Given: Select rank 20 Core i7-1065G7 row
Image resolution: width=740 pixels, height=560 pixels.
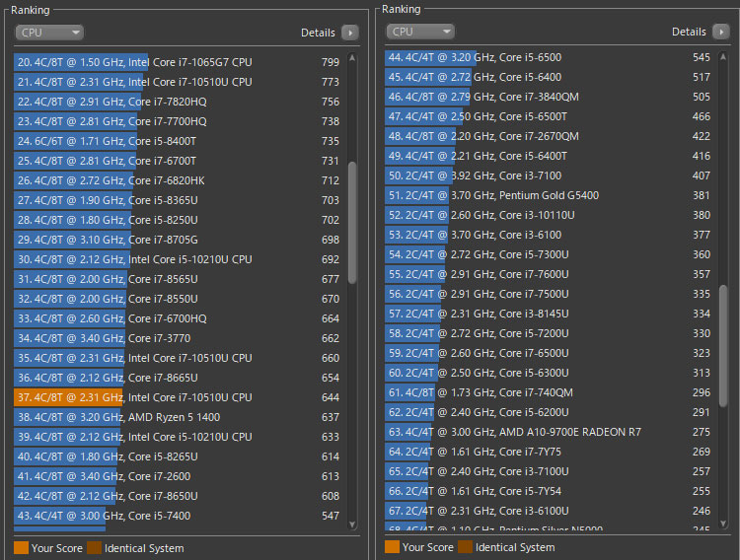Looking at the screenshot, I should 179,62.
